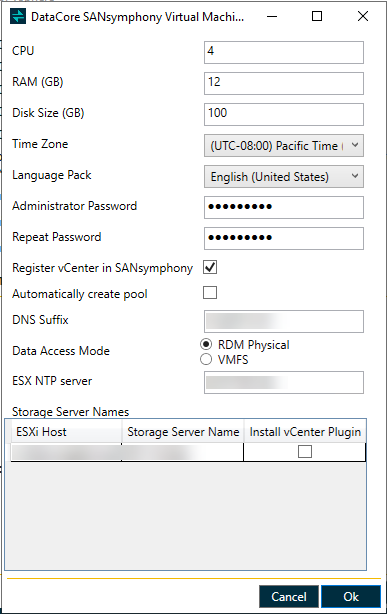Click the ESX NTP server field
The height and width of the screenshot is (614, 387).
(284, 382)
